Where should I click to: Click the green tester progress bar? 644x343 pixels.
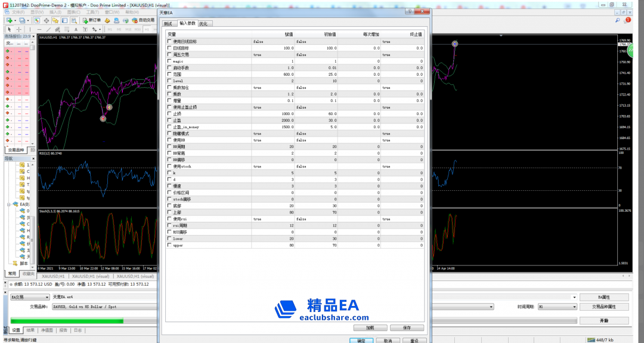pyautogui.click(x=67, y=321)
